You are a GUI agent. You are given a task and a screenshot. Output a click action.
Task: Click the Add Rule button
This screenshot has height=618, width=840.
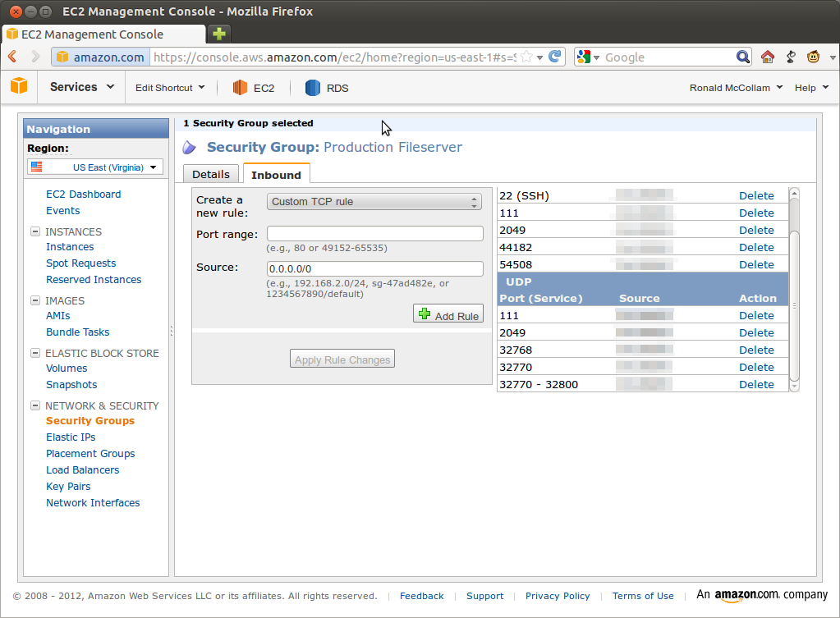pyautogui.click(x=448, y=314)
